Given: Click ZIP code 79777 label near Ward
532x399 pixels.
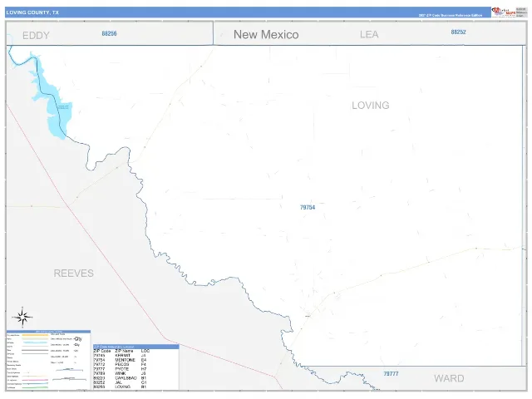Looking at the screenshot, I should click(x=391, y=373).
